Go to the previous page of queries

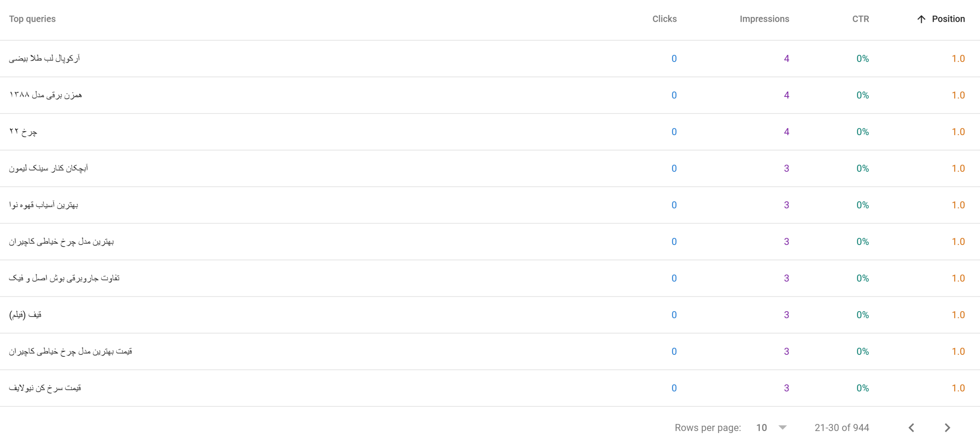tap(911, 428)
